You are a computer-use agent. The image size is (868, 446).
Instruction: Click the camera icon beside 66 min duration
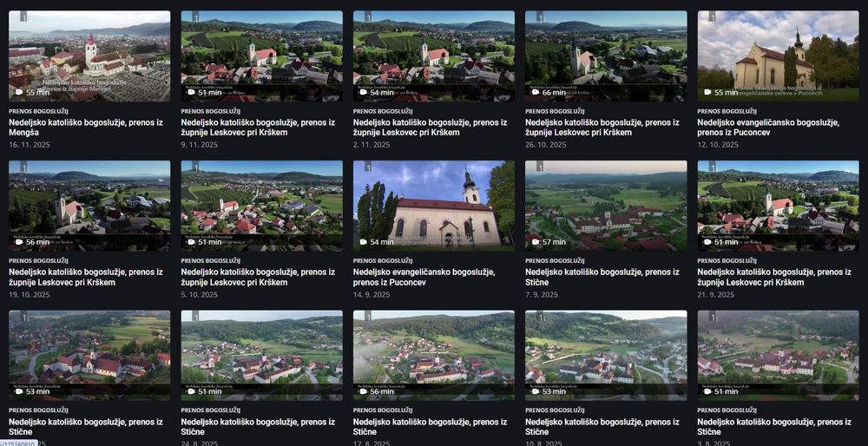click(x=536, y=92)
